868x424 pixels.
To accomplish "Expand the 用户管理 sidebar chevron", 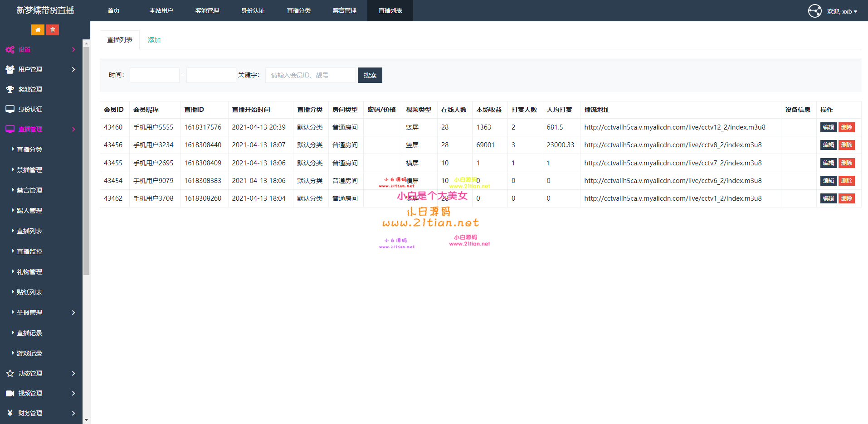I will pos(73,69).
